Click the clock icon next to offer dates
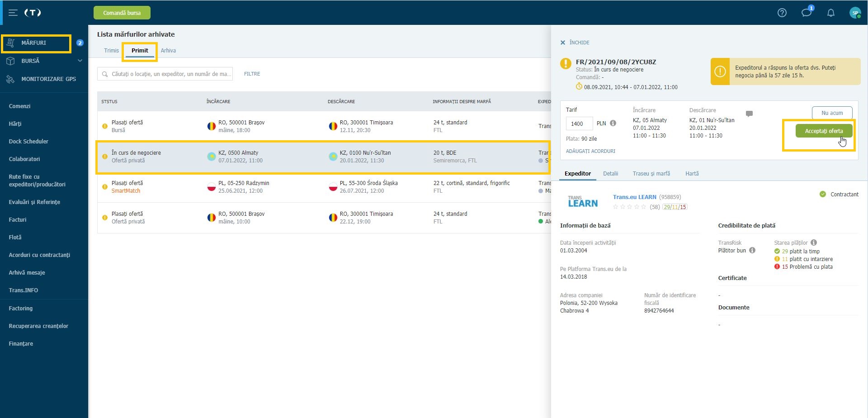The height and width of the screenshot is (418, 868). [579, 86]
